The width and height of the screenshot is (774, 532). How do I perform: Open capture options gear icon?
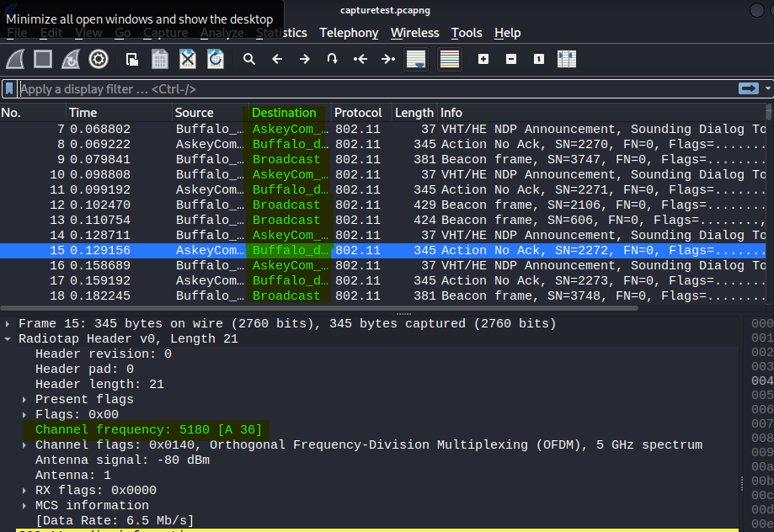pyautogui.click(x=99, y=59)
